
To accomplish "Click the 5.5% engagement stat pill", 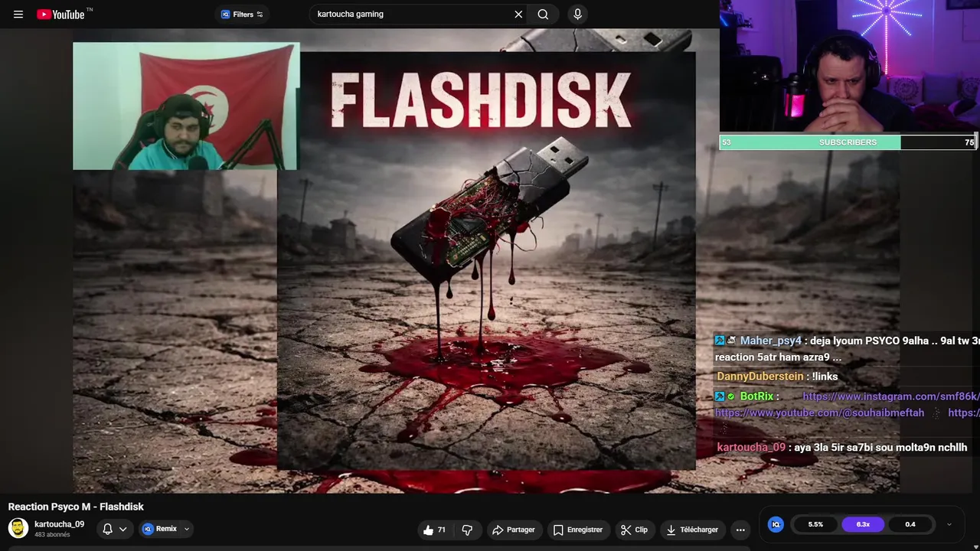I will 815,524.
